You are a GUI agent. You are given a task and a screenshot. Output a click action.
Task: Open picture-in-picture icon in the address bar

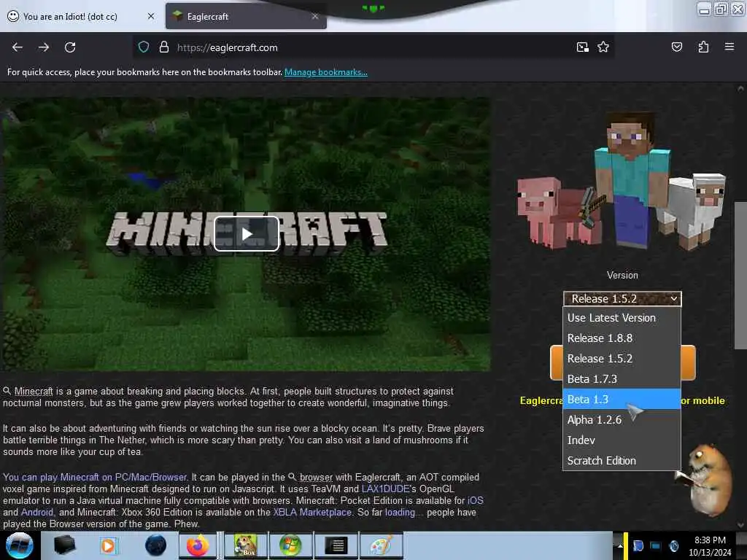(x=582, y=47)
